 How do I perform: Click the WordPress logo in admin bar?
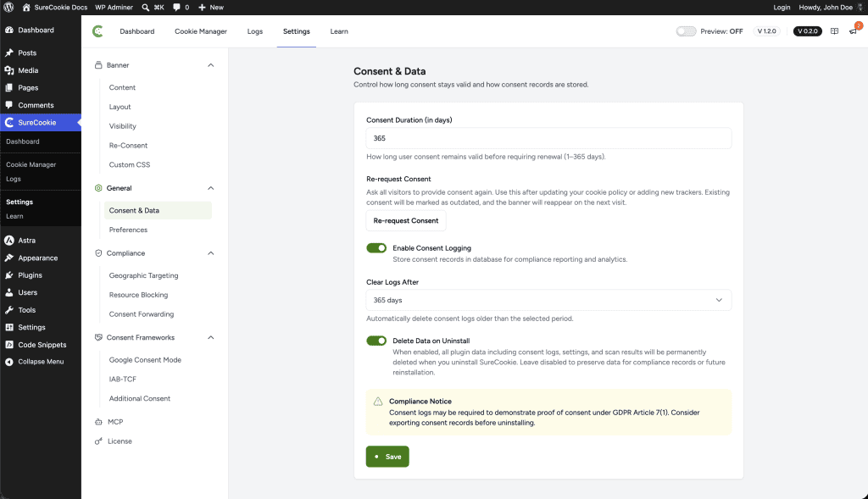click(8, 7)
